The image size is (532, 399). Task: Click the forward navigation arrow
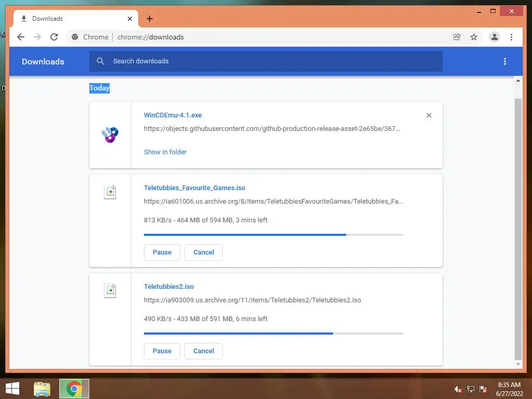click(x=37, y=37)
